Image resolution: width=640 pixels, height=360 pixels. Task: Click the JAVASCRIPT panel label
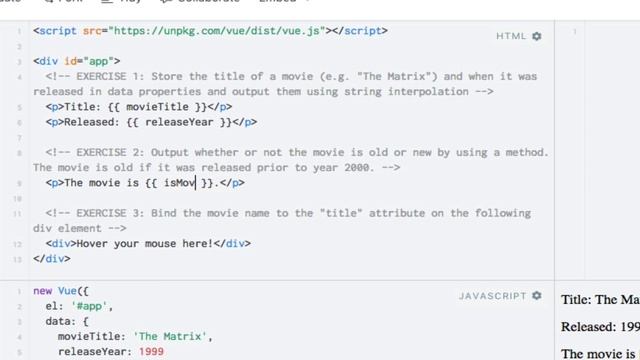coord(493,296)
